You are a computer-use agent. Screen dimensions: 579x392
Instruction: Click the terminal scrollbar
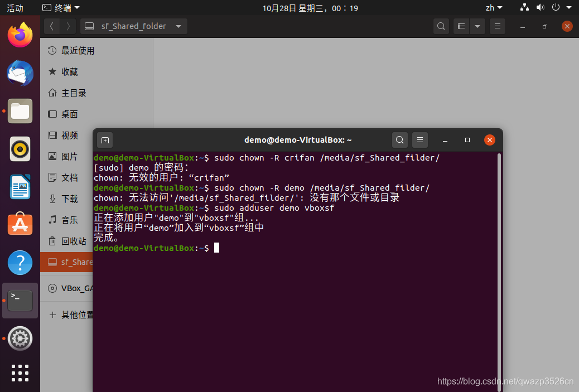(499, 273)
